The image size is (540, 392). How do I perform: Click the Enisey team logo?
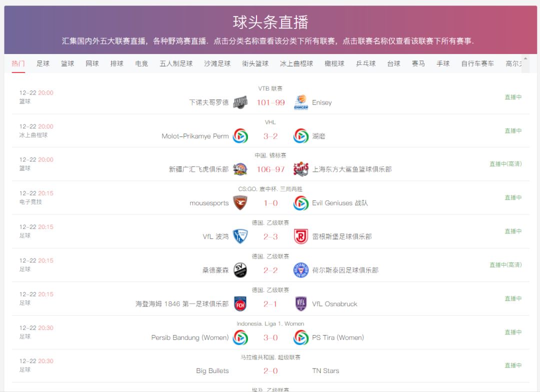coord(300,102)
